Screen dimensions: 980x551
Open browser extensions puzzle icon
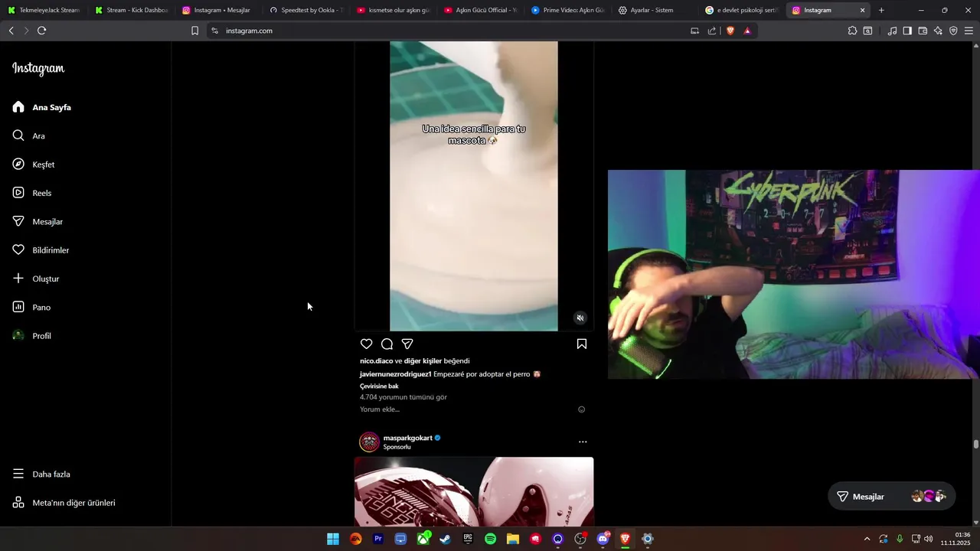[x=852, y=31]
